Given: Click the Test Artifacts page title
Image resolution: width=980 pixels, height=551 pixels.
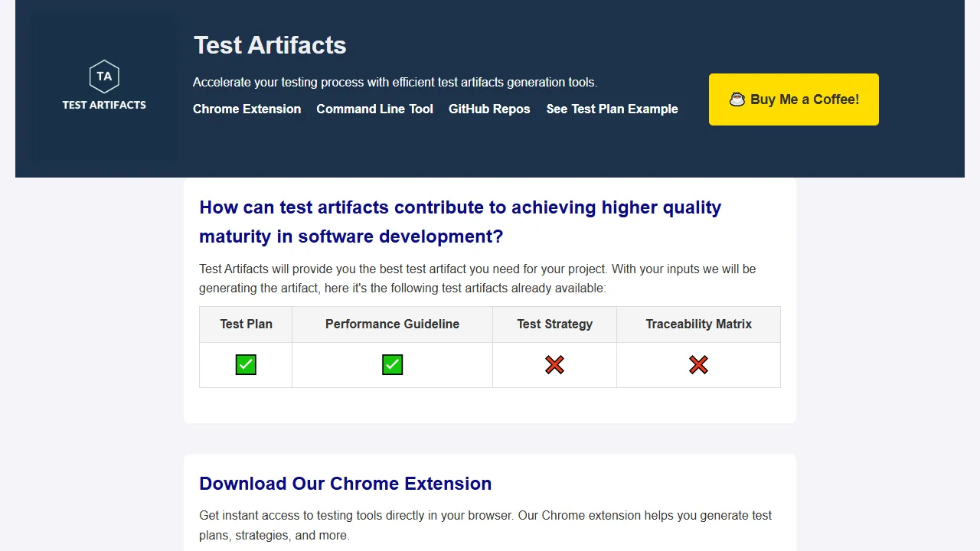Looking at the screenshot, I should (x=269, y=45).
